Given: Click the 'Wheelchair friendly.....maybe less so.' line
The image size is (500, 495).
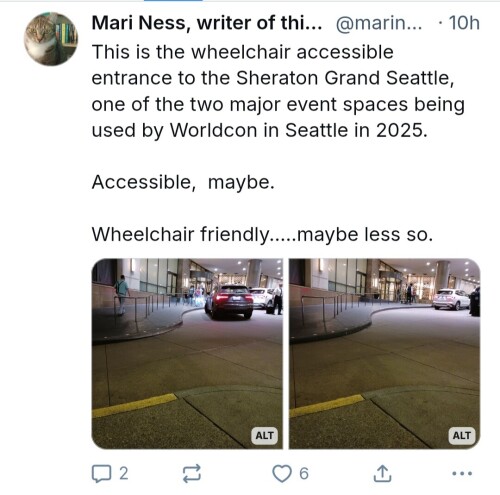Looking at the screenshot, I should click(262, 234).
